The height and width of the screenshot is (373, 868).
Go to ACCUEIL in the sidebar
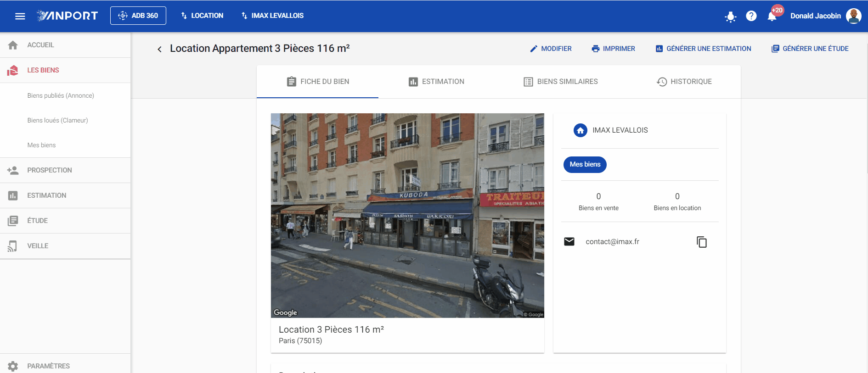point(65,45)
